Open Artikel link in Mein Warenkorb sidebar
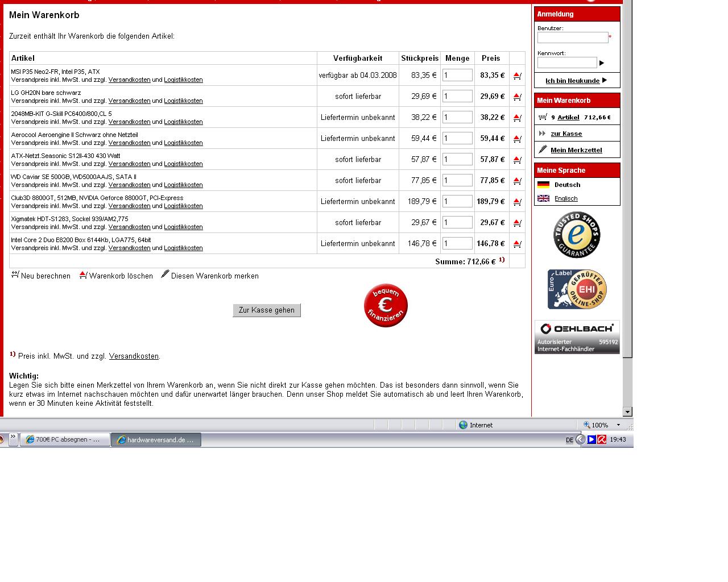This screenshot has width=728, height=582. 568,117
